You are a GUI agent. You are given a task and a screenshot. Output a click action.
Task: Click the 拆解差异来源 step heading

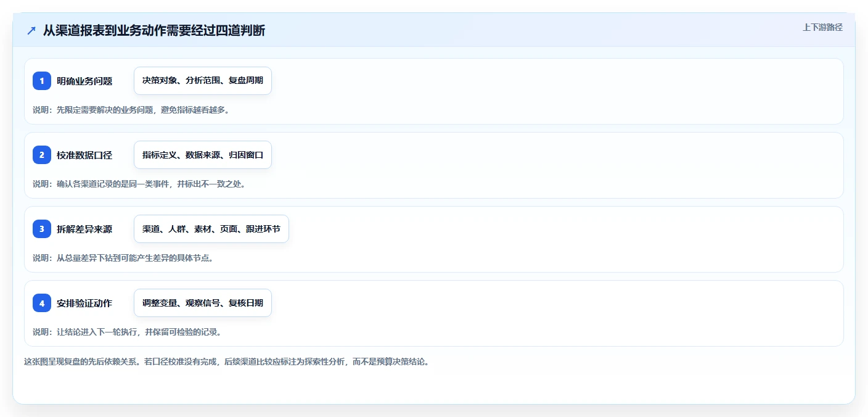click(84, 229)
